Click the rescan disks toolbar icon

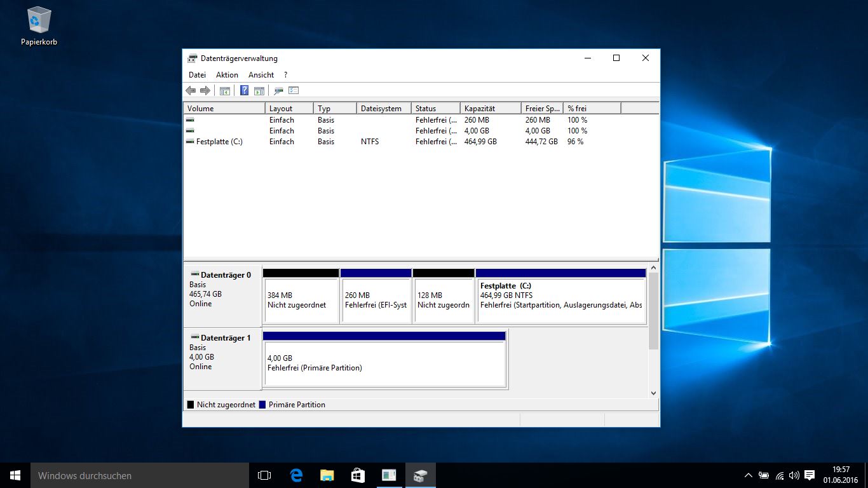coord(278,91)
